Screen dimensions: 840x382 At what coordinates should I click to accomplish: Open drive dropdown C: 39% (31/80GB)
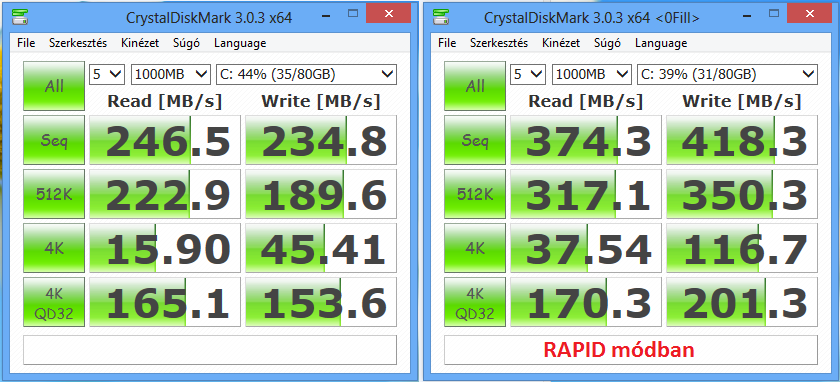pyautogui.click(x=728, y=74)
